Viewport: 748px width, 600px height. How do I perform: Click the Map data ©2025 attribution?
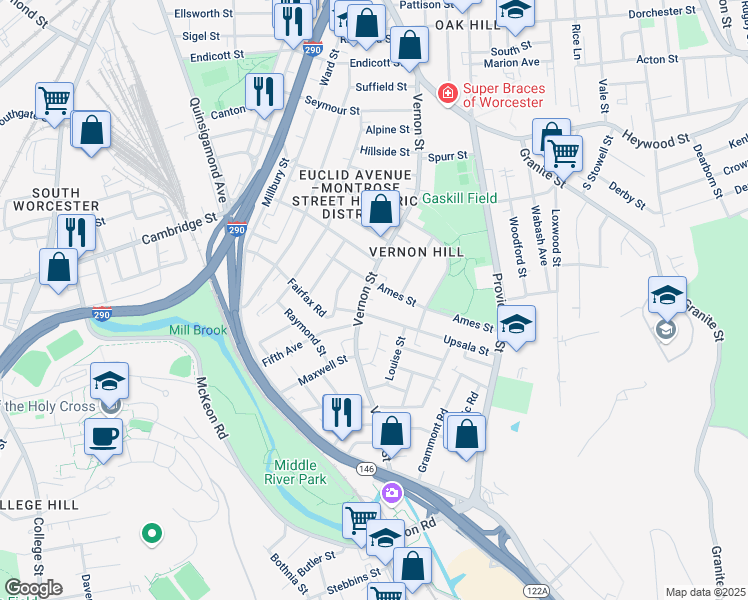(x=706, y=593)
